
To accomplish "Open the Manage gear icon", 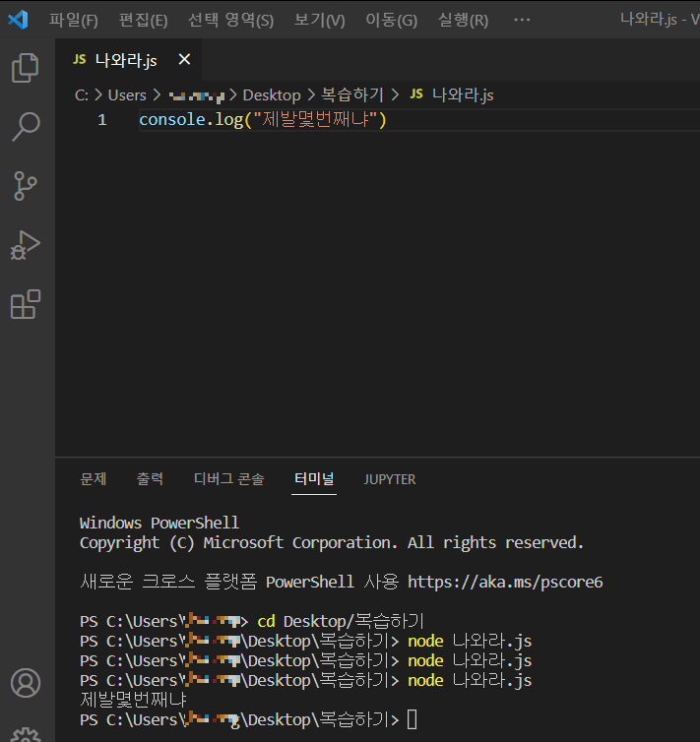I will (26, 735).
